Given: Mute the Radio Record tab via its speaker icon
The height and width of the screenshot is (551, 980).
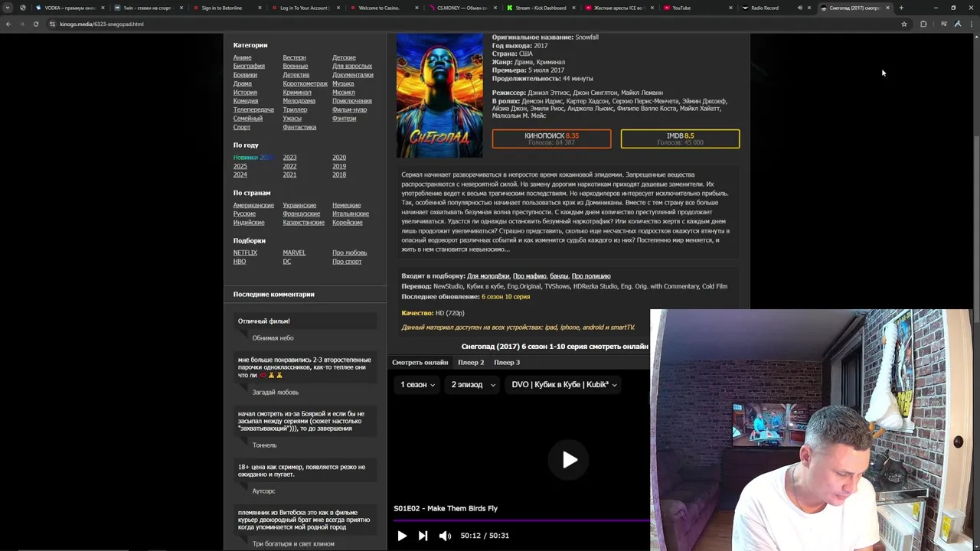Looking at the screenshot, I should pyautogui.click(x=799, y=8).
